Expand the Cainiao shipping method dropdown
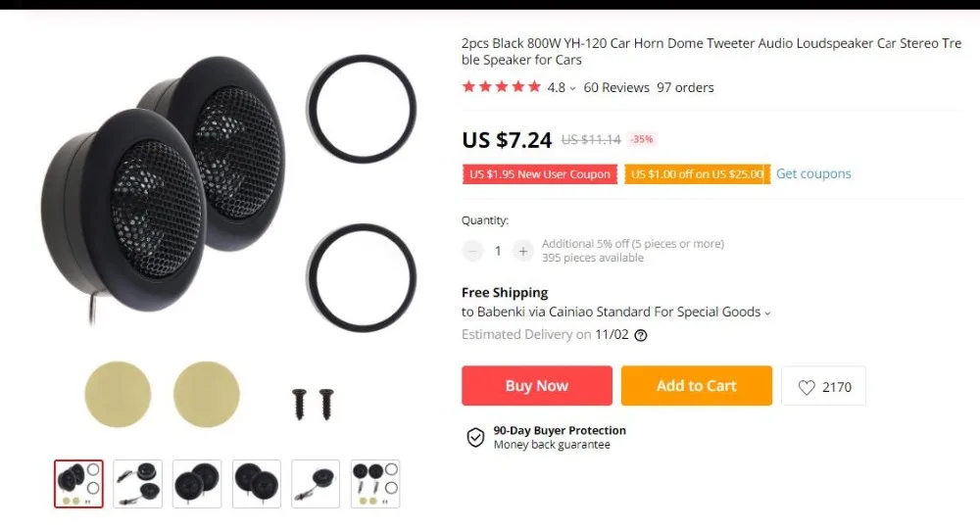 [x=767, y=313]
